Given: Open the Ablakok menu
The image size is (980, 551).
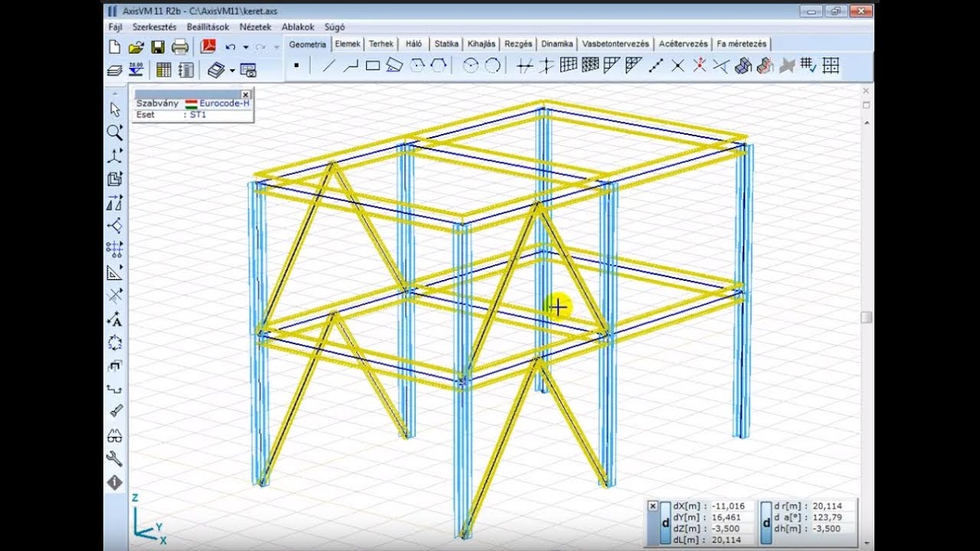Looking at the screenshot, I should (298, 27).
